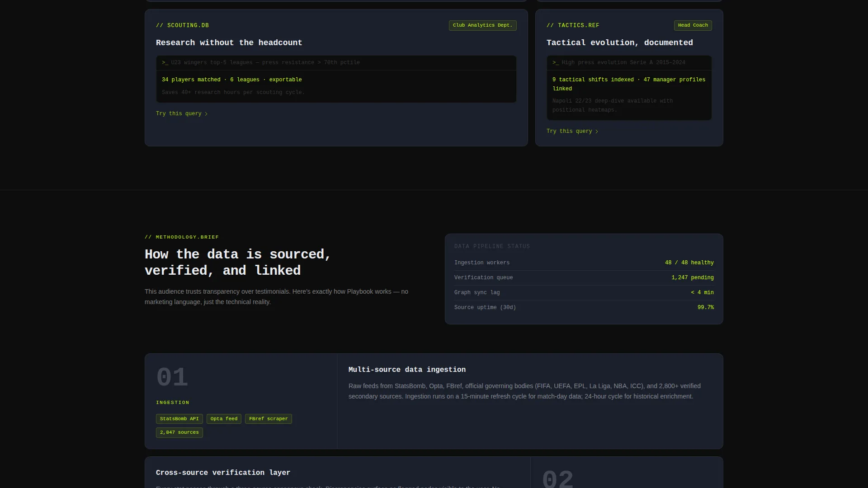
Task: Click '34 players matched · 6 leagues · exportable' result
Action: click(x=231, y=80)
